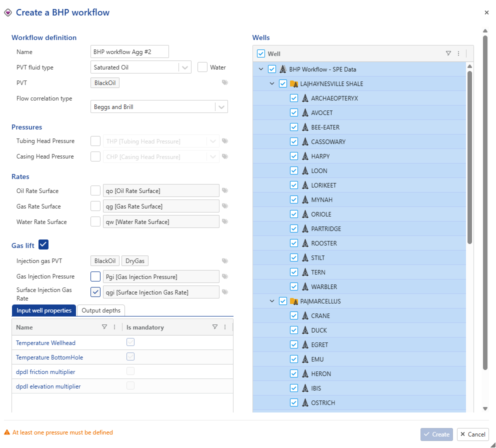The image size is (496, 448).
Task: Open the Flow correlation type dropdown
Action: point(221,106)
